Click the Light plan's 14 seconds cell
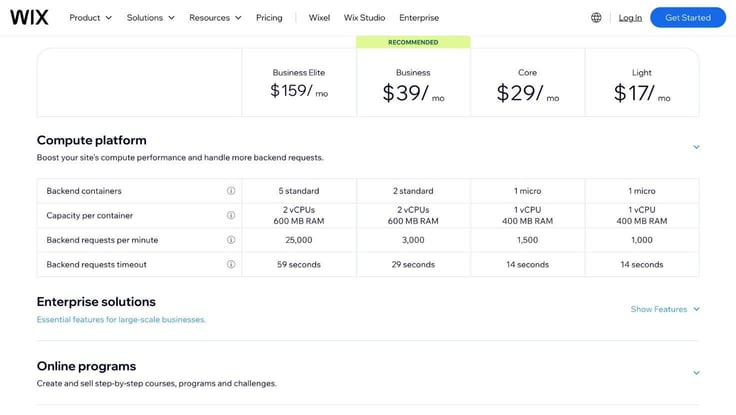 coord(642,264)
